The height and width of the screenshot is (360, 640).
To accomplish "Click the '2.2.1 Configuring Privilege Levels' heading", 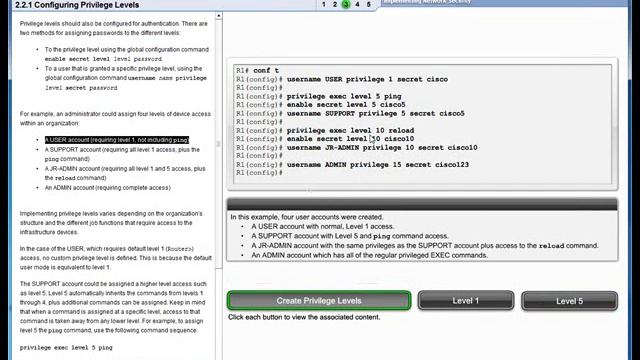I will 77,5.
